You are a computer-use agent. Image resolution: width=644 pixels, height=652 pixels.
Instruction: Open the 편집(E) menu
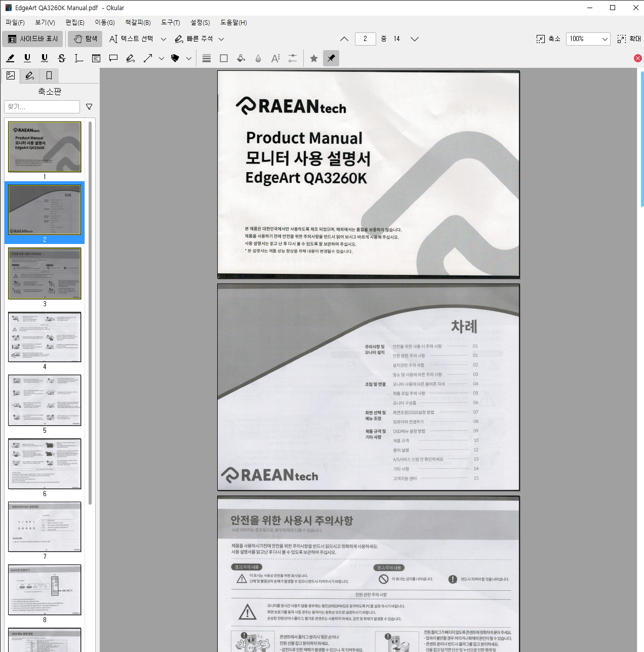tap(75, 22)
